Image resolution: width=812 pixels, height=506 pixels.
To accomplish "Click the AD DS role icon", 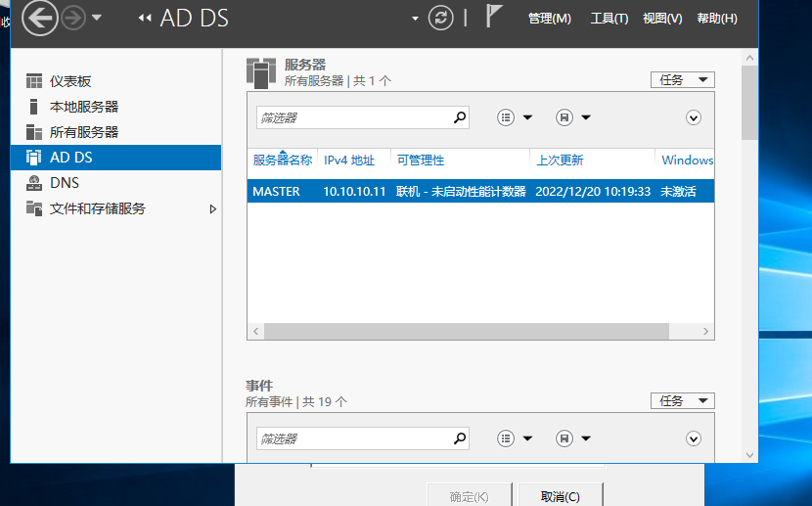I will (34, 158).
